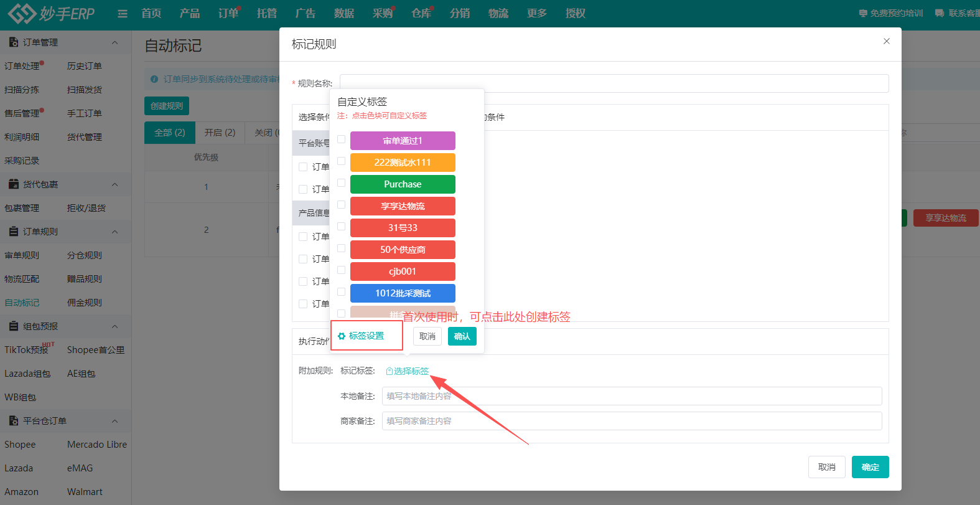The image size is (980, 505).
Task: Open the 订单 top menu
Action: tap(228, 13)
